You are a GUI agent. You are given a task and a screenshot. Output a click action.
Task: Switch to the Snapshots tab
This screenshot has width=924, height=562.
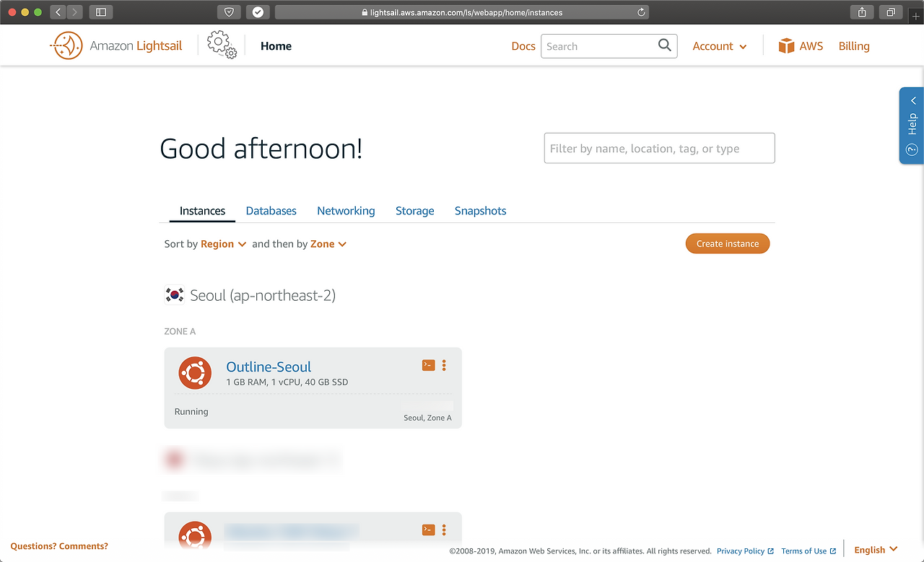(x=480, y=211)
